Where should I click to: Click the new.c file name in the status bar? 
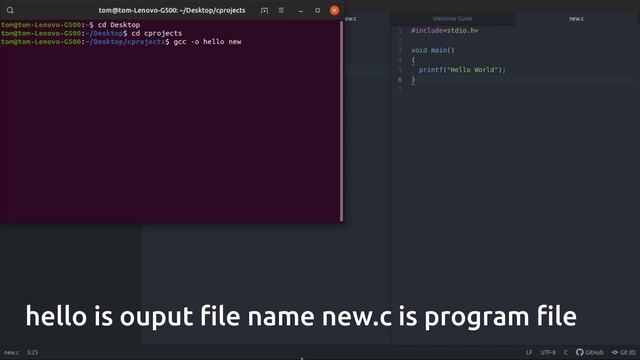click(11, 352)
